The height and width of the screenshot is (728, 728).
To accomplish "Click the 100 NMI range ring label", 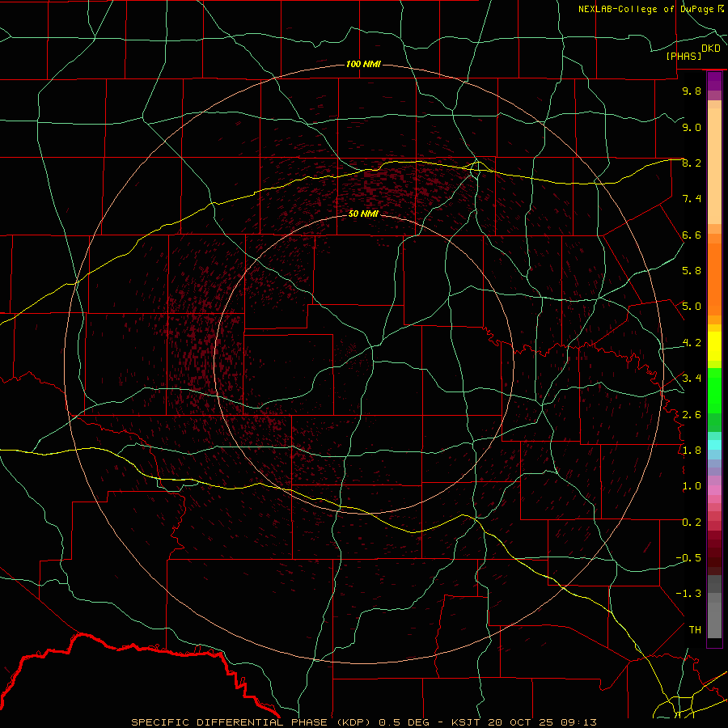I will pyautogui.click(x=363, y=64).
